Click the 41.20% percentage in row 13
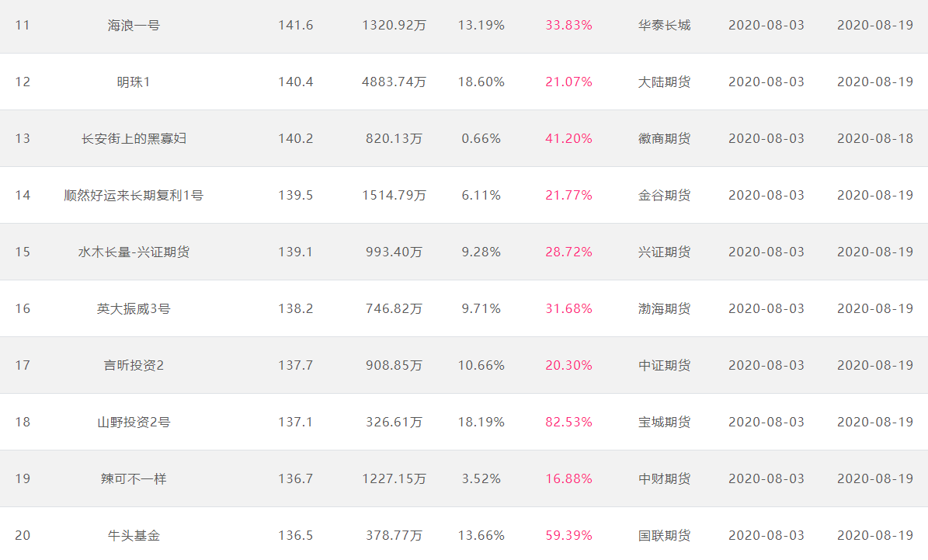Screen dimensions: 928x560 (x=568, y=138)
